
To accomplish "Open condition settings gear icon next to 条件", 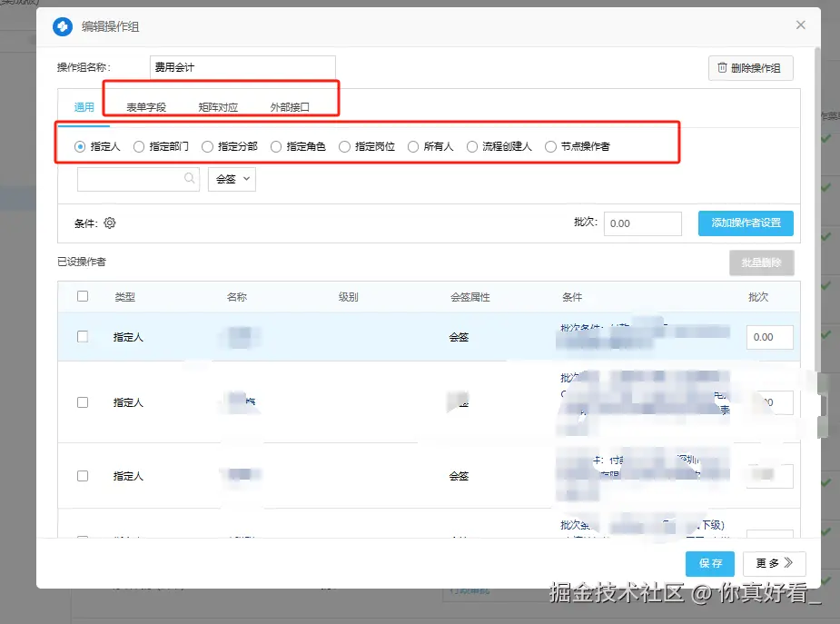I will [x=110, y=223].
